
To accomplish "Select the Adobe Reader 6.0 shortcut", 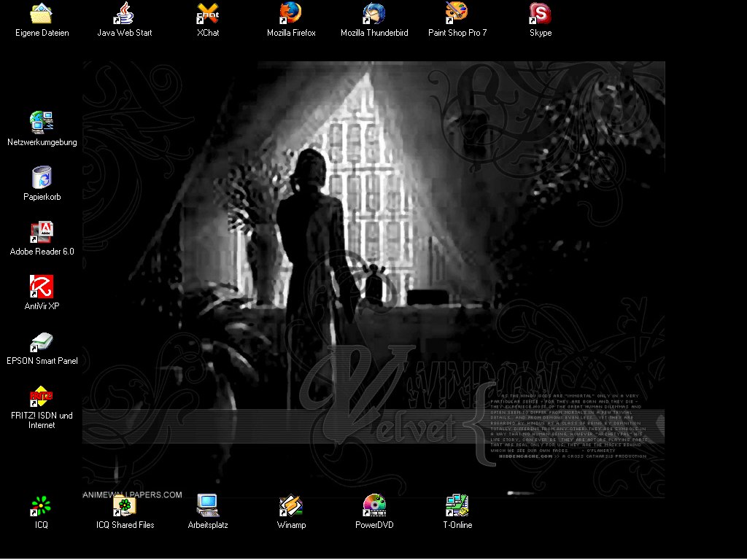I will tap(42, 233).
